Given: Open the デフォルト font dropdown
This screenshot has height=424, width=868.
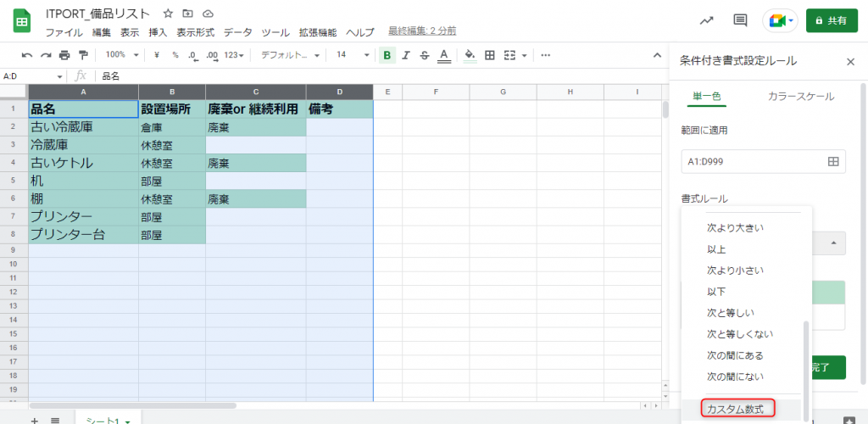Looking at the screenshot, I should click(x=290, y=55).
